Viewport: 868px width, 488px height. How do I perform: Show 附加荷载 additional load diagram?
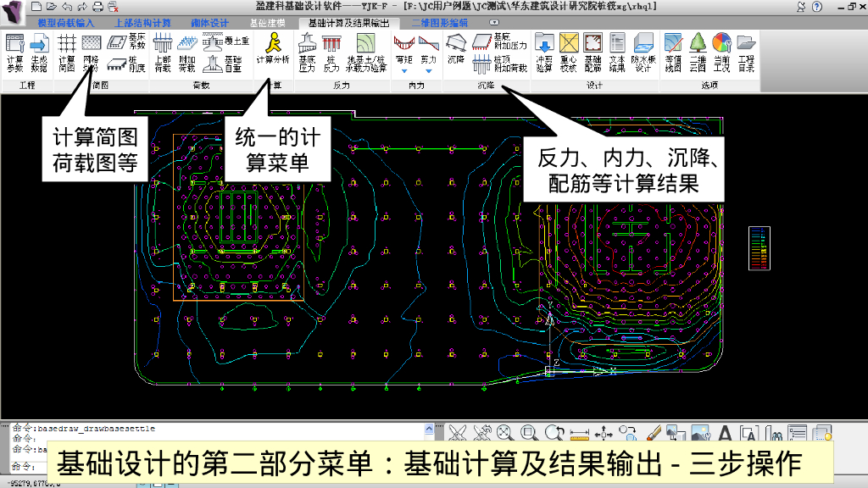click(x=187, y=53)
